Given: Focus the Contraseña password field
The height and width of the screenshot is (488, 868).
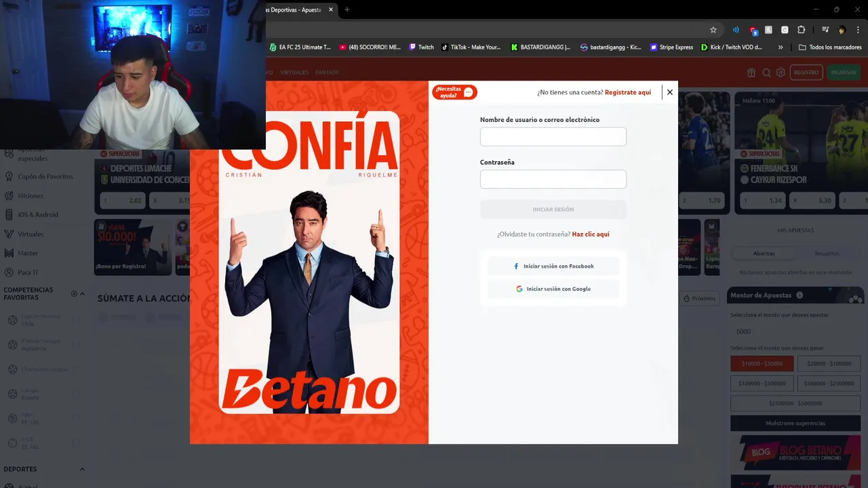Looking at the screenshot, I should click(x=553, y=179).
